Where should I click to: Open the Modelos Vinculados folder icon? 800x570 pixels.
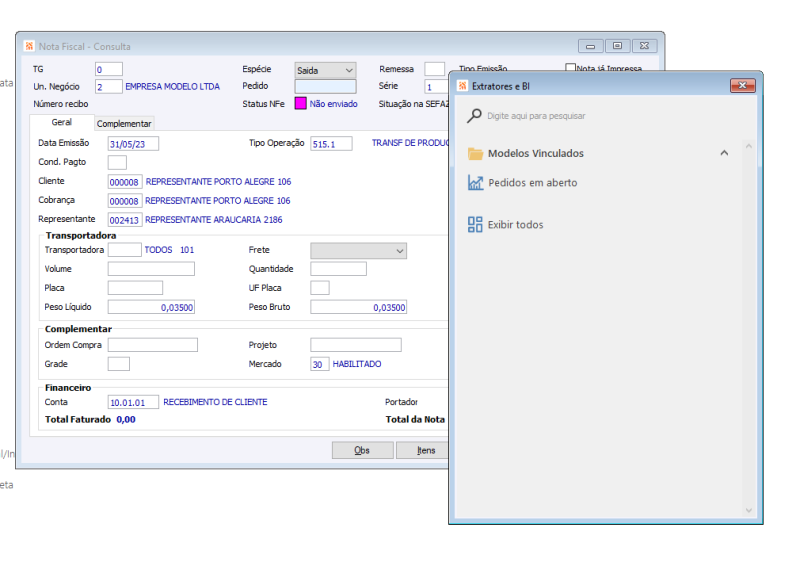(x=475, y=153)
